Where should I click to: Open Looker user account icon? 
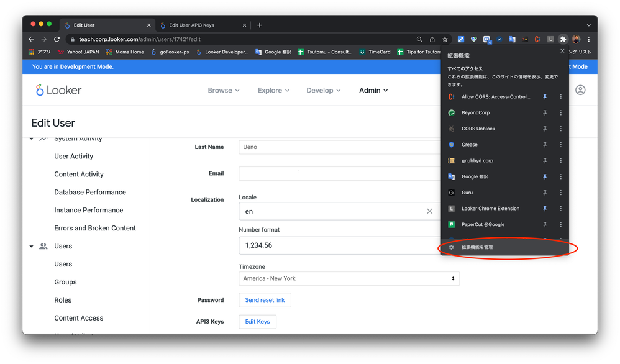coord(580,90)
